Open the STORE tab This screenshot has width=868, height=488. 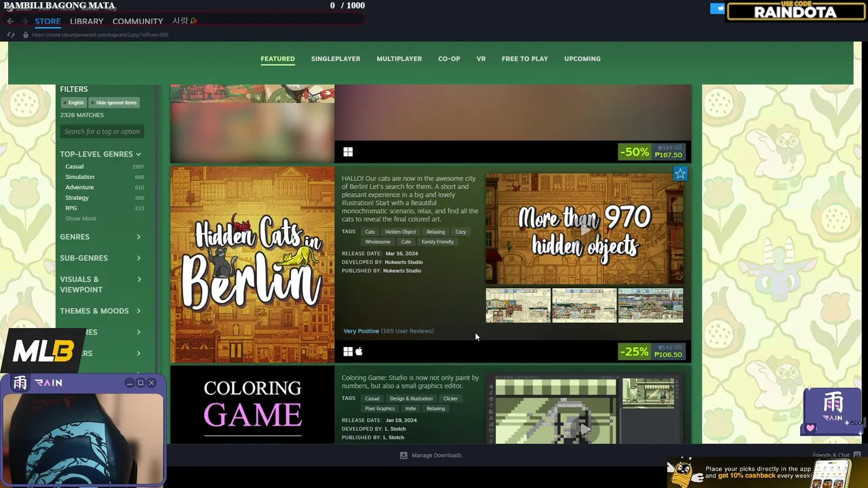click(x=47, y=21)
